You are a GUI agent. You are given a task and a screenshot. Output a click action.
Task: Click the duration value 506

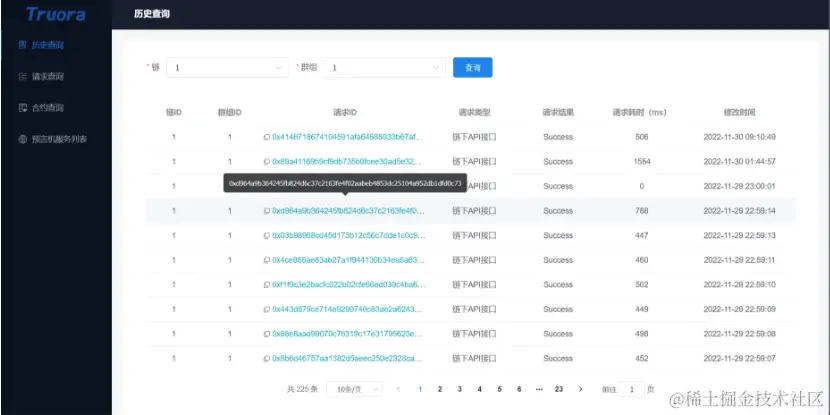point(642,137)
